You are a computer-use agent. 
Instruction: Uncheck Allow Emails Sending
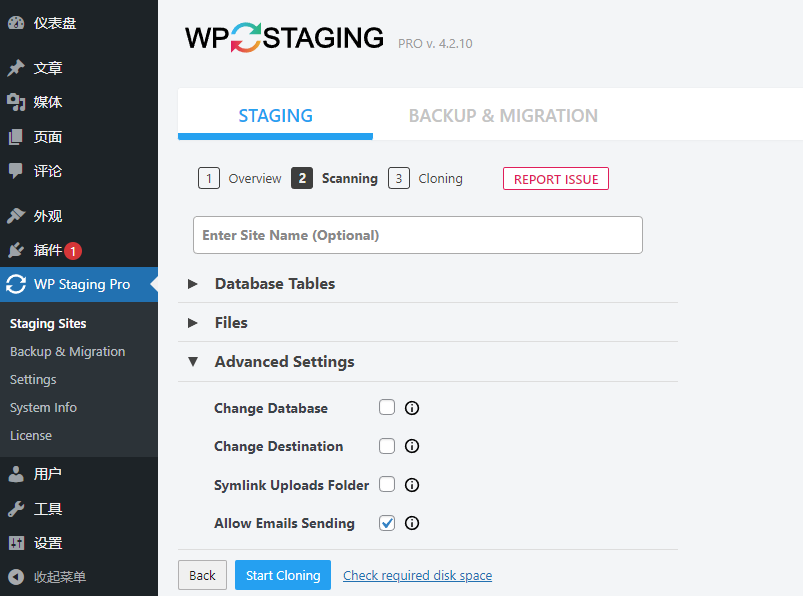point(387,523)
